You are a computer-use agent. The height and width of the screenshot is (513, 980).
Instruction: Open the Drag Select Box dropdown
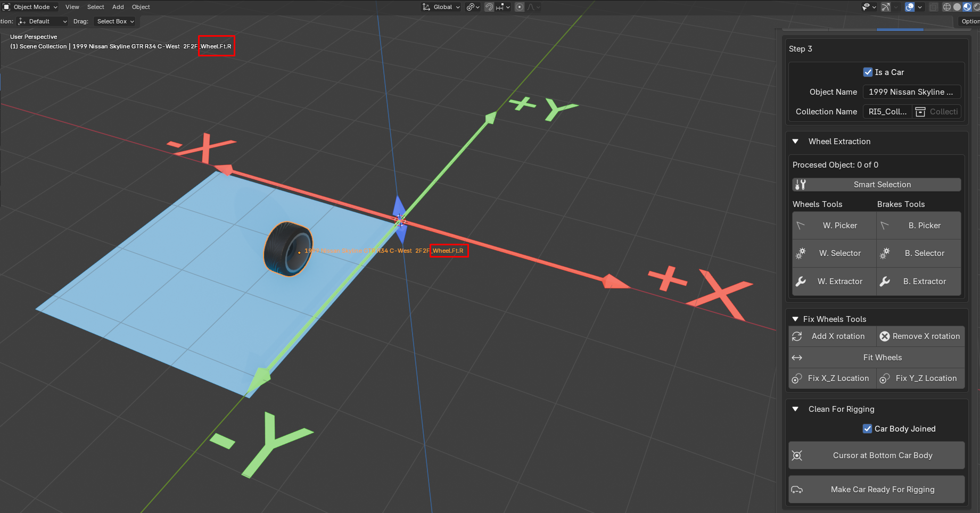coord(116,21)
